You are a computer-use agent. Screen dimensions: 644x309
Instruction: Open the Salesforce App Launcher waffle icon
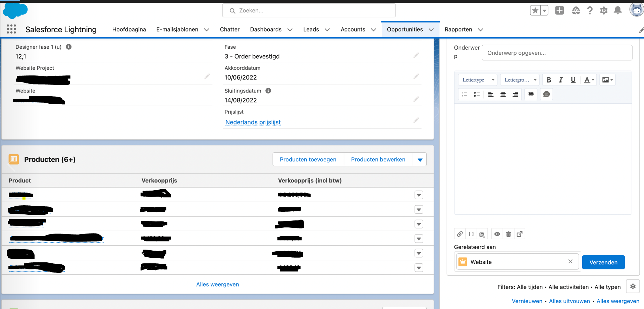[x=11, y=29]
